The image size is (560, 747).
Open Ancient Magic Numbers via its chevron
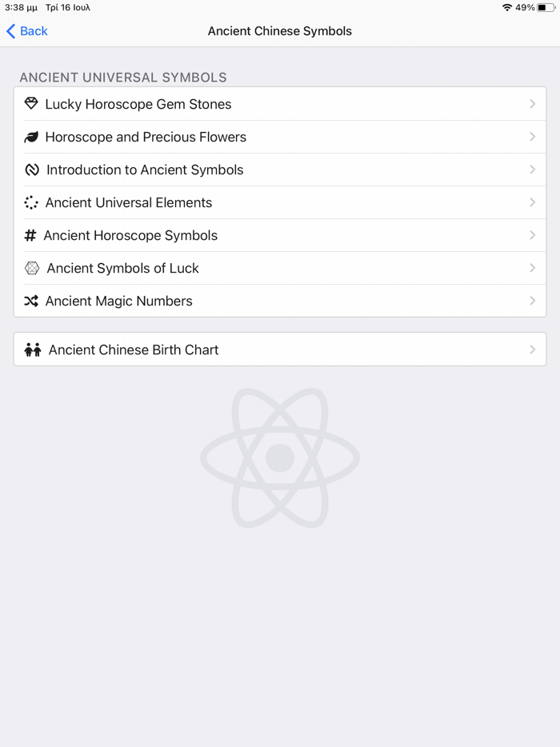532,301
